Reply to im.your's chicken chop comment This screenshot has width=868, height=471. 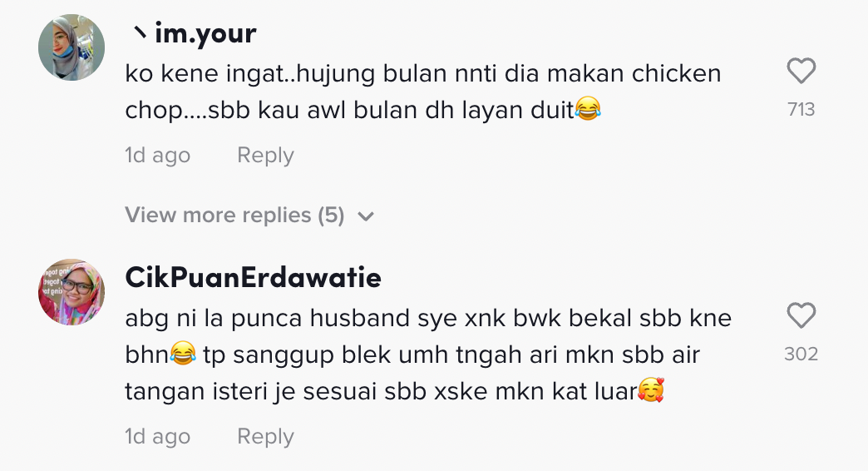(265, 156)
